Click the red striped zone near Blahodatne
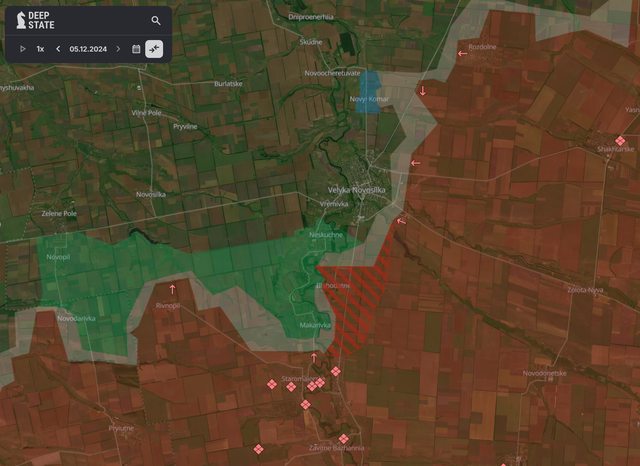 coord(355,300)
